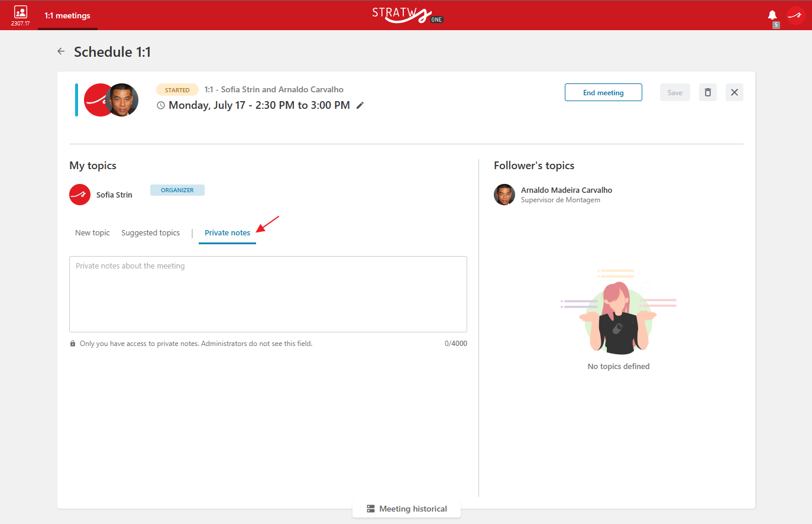Click the version number 2307.17
812x524 pixels.
point(20,24)
